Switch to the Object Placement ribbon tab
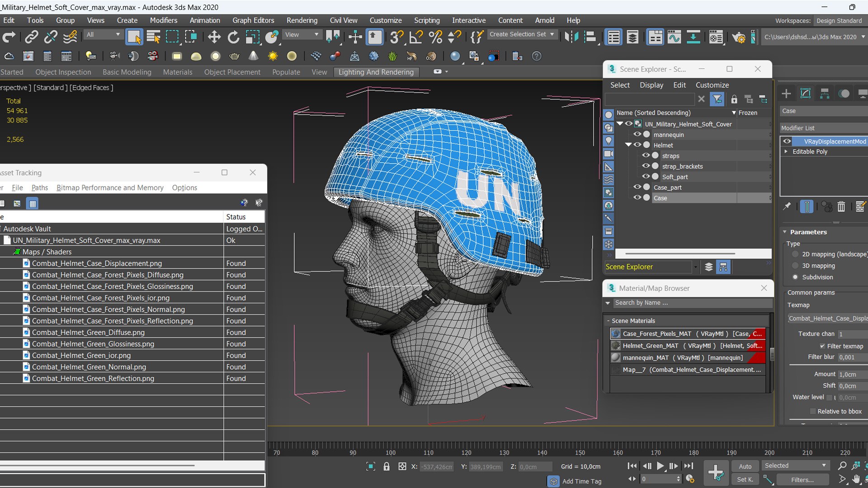This screenshot has width=868, height=488. [232, 72]
